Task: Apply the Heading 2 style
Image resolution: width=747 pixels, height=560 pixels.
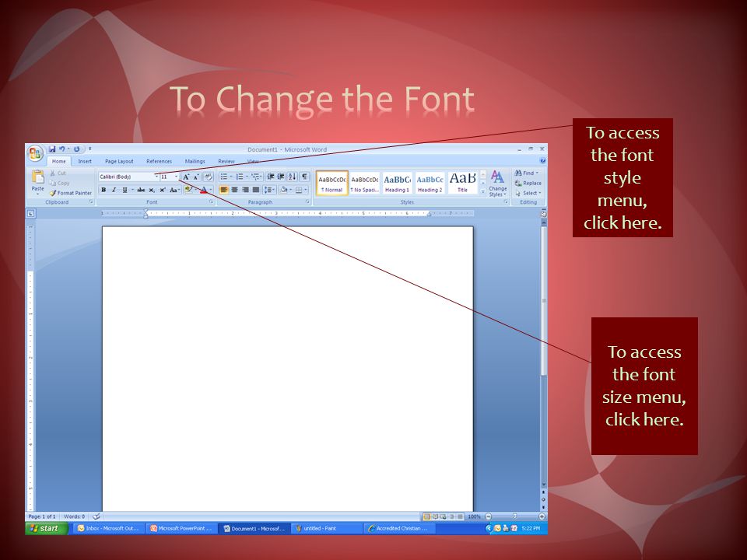Action: tap(430, 183)
